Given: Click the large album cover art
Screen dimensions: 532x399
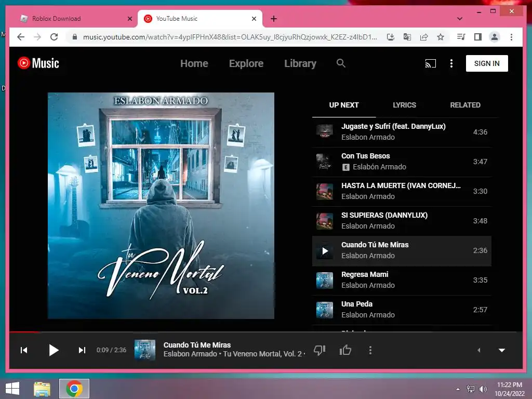Looking at the screenshot, I should tap(161, 206).
